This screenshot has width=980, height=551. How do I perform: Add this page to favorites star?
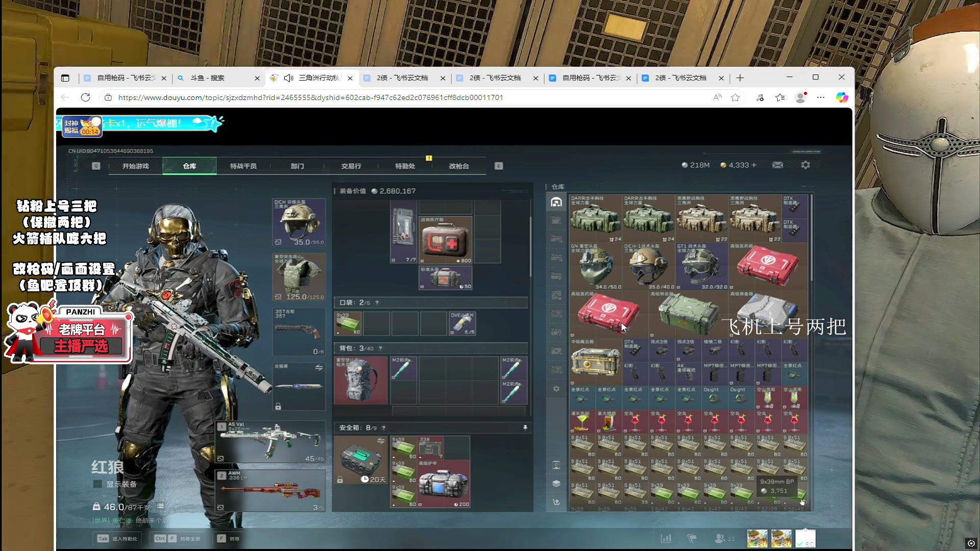click(735, 97)
